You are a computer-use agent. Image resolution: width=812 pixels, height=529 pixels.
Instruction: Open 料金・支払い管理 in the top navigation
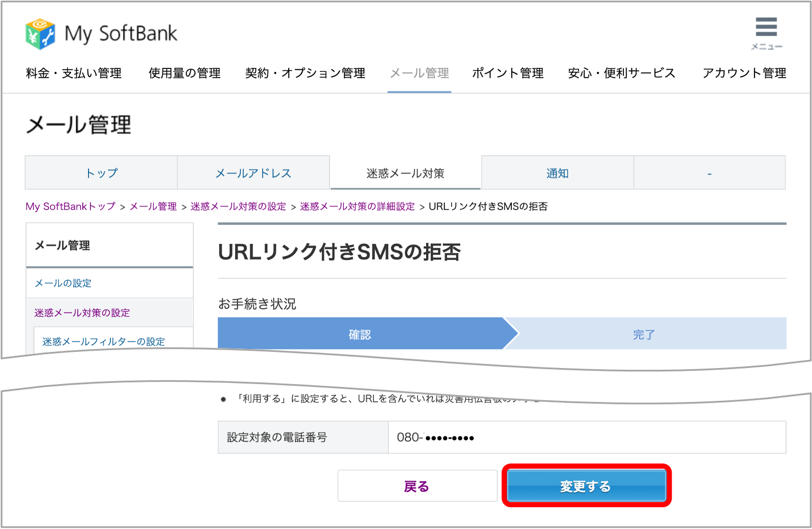[74, 73]
